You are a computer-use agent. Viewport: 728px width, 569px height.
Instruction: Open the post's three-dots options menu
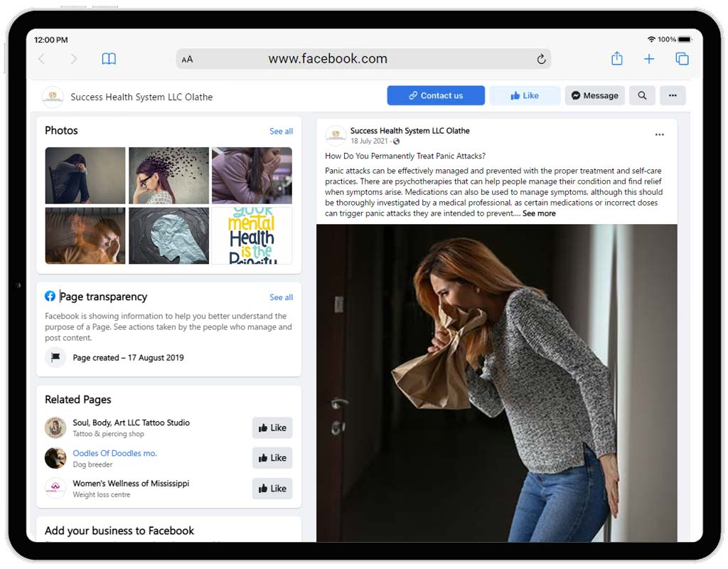click(659, 134)
